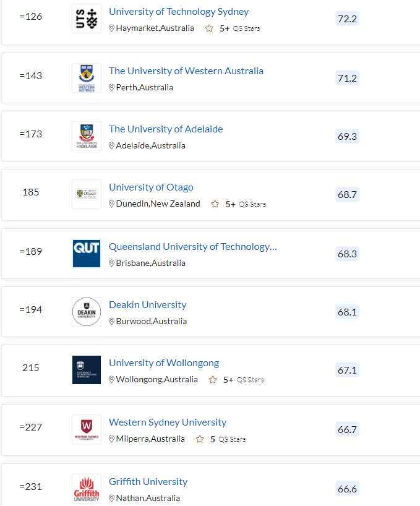Open The University of Adelaide page
Image resolution: width=420 pixels, height=506 pixels.
click(166, 129)
